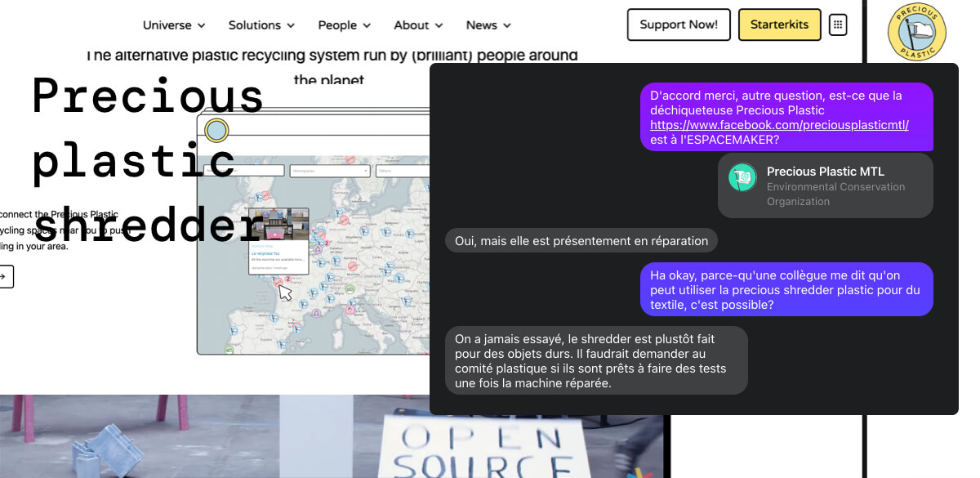Follow the facebook.com/preciousplasticmtl link in chat
Viewport: 980px width, 478px height.
pos(779,125)
